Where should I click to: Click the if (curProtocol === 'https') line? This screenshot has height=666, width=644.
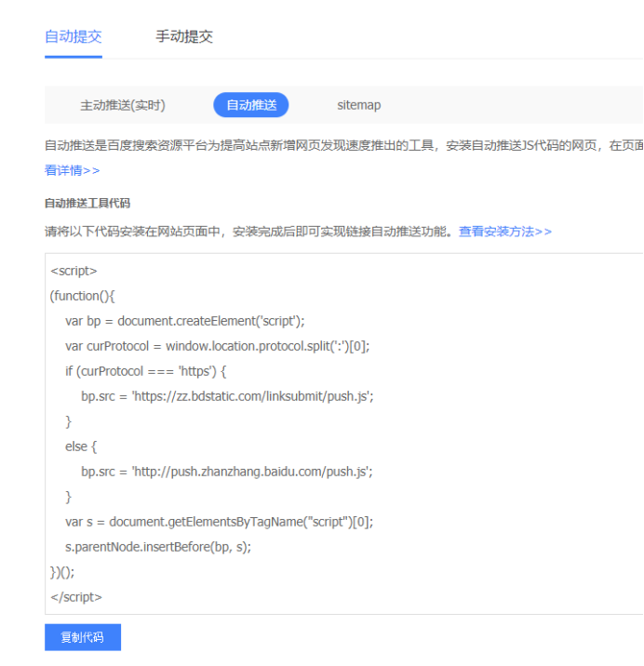(x=146, y=371)
